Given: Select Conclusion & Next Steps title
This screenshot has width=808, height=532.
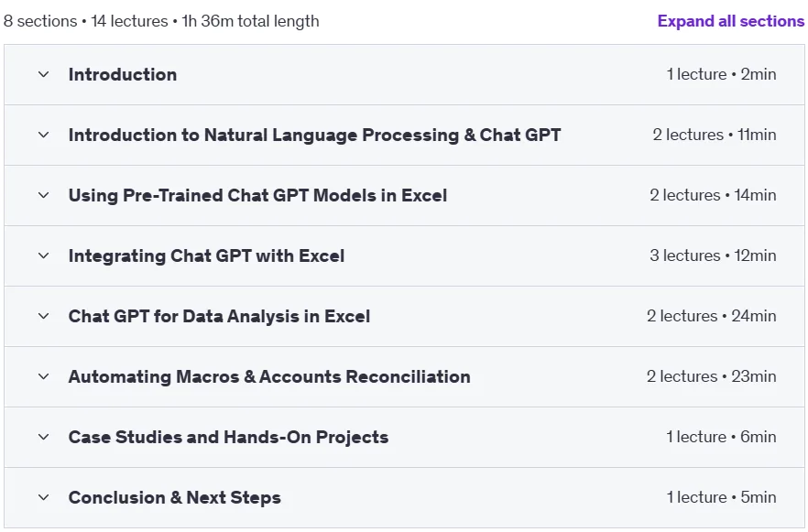Looking at the screenshot, I should point(175,497).
